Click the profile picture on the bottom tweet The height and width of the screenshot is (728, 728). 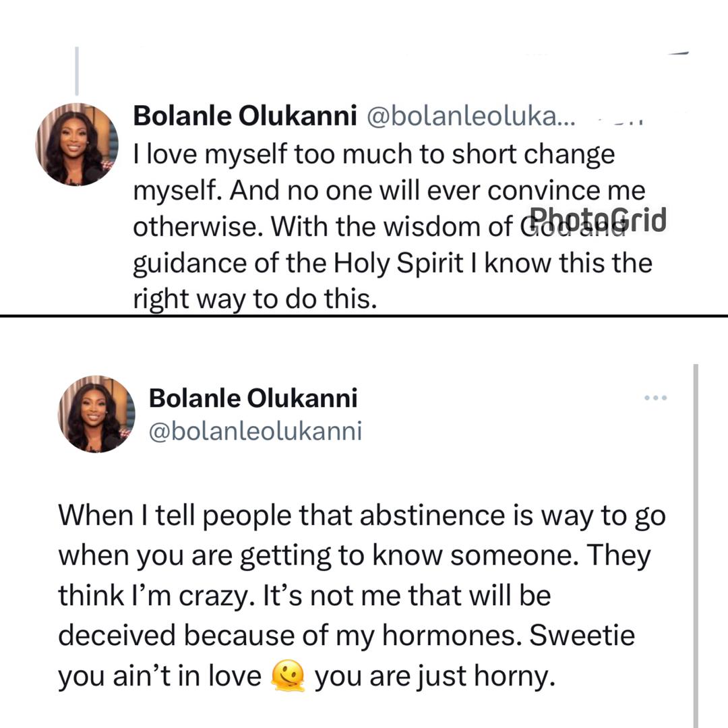[96, 414]
